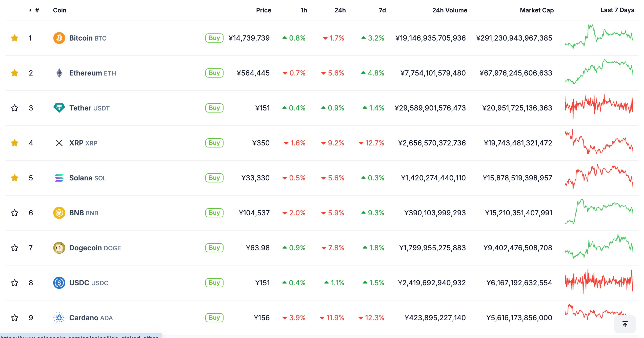Image resolution: width=644 pixels, height=338 pixels.
Task: Click the Bitcoin coin logo
Action: pyautogui.click(x=59, y=38)
